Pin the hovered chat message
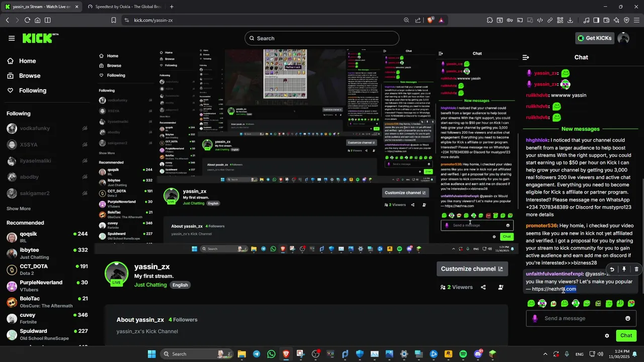Viewport: 644px width, 362px height. (624, 269)
